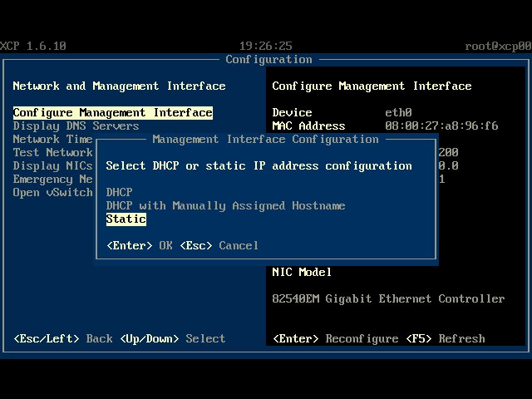Click the NIC Model label
The image size is (532, 399).
(302, 272)
